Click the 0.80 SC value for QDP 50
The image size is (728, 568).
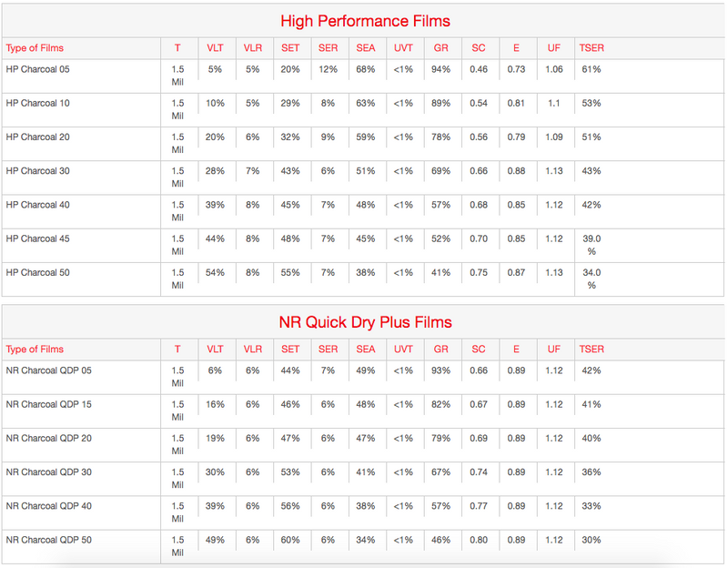click(478, 540)
